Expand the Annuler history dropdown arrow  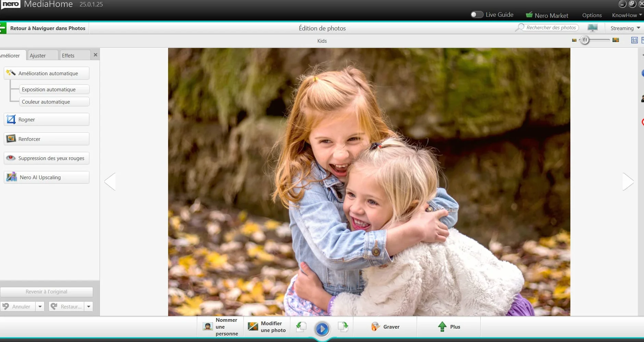pos(40,306)
